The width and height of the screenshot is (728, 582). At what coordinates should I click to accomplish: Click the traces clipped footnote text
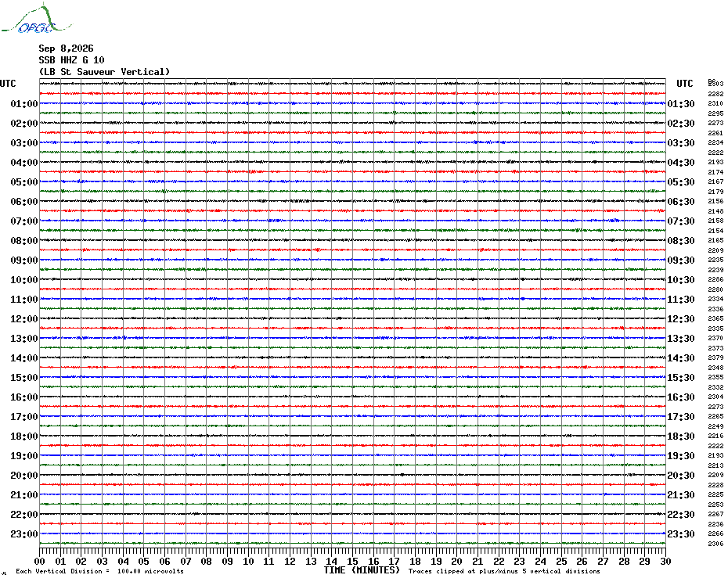click(x=504, y=571)
